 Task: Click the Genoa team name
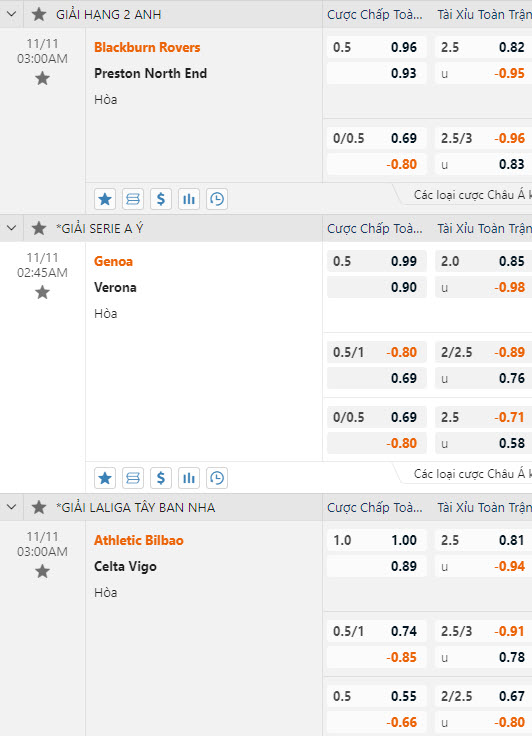113,261
